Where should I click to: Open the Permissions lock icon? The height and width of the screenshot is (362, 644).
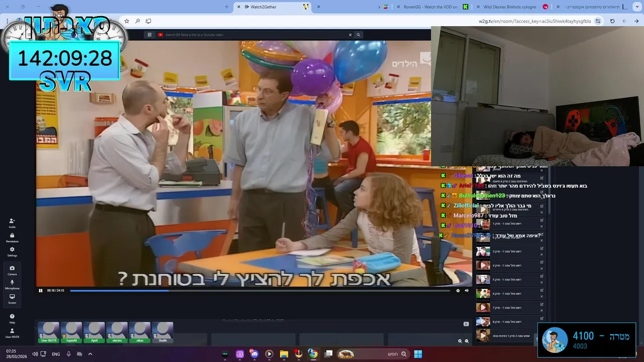coord(12,237)
